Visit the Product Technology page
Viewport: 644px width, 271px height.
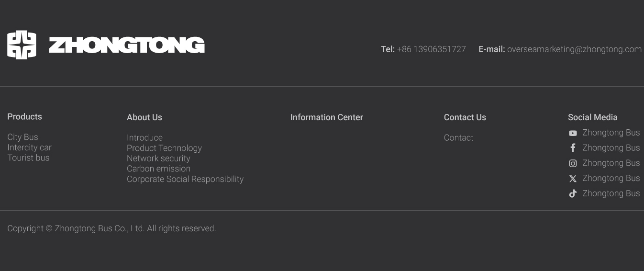coord(164,148)
